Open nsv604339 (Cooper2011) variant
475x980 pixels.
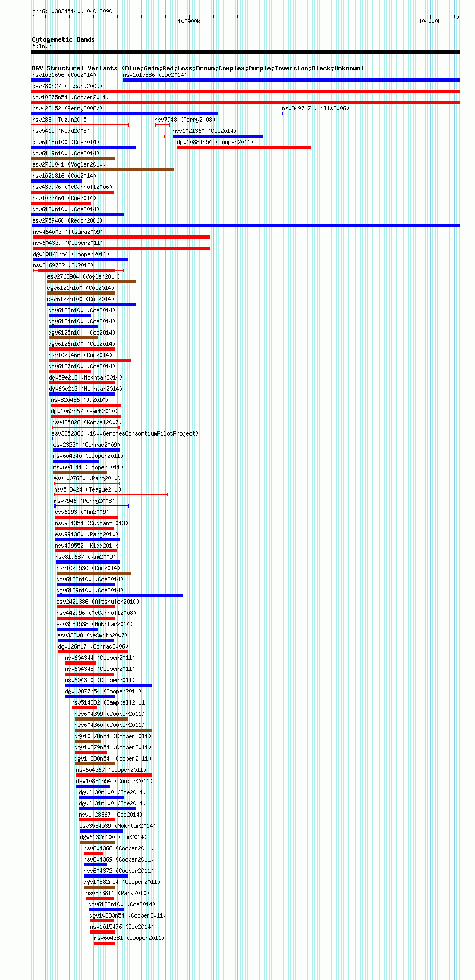pos(68,243)
